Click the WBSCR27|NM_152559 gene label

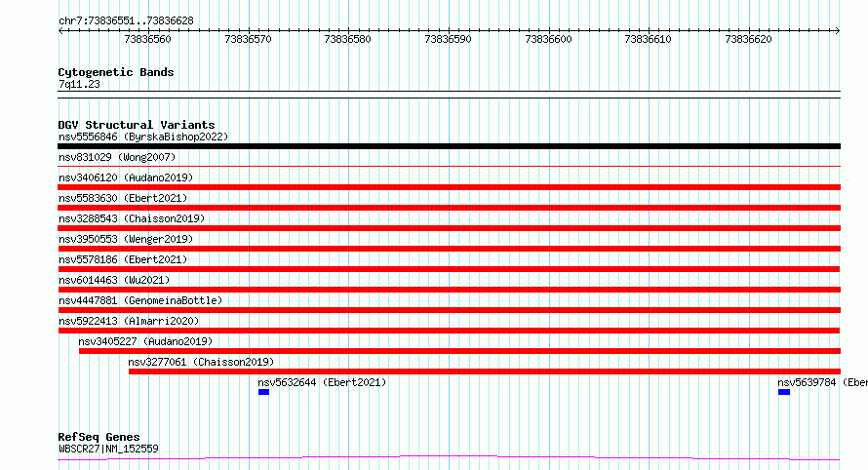(x=108, y=449)
